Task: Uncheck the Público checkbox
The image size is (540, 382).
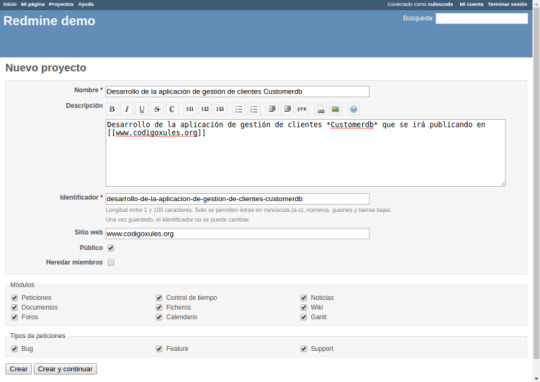Action: point(111,248)
